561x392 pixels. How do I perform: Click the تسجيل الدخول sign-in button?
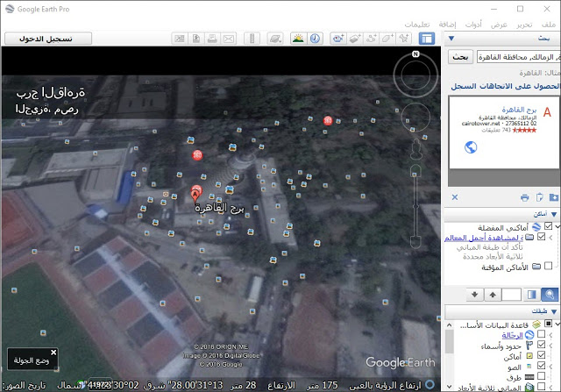pos(48,39)
